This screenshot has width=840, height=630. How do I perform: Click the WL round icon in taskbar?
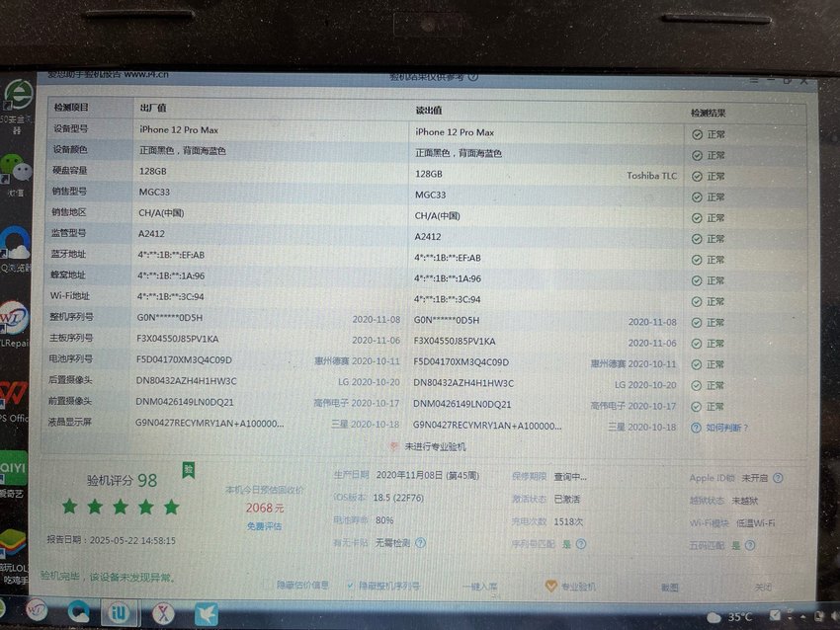[x=37, y=610]
